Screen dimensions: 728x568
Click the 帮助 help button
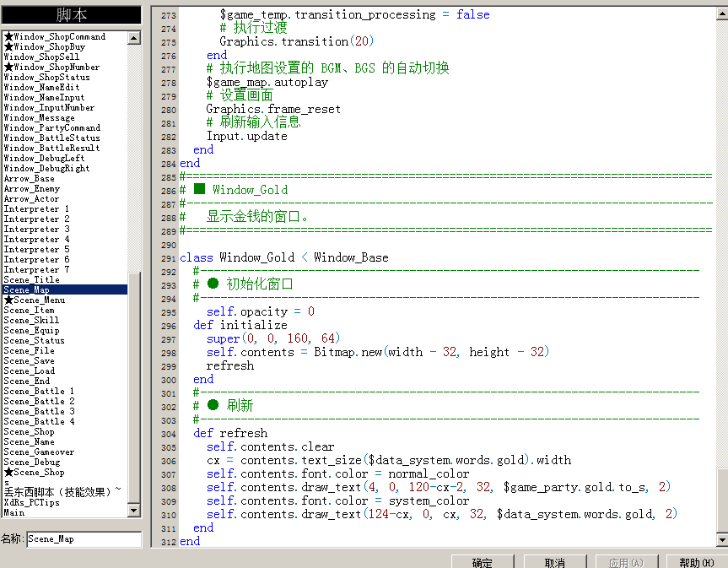coord(697,562)
